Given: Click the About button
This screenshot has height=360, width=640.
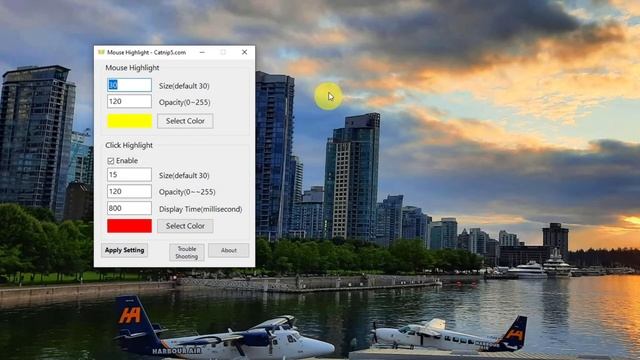Looking at the screenshot, I should tap(229, 250).
